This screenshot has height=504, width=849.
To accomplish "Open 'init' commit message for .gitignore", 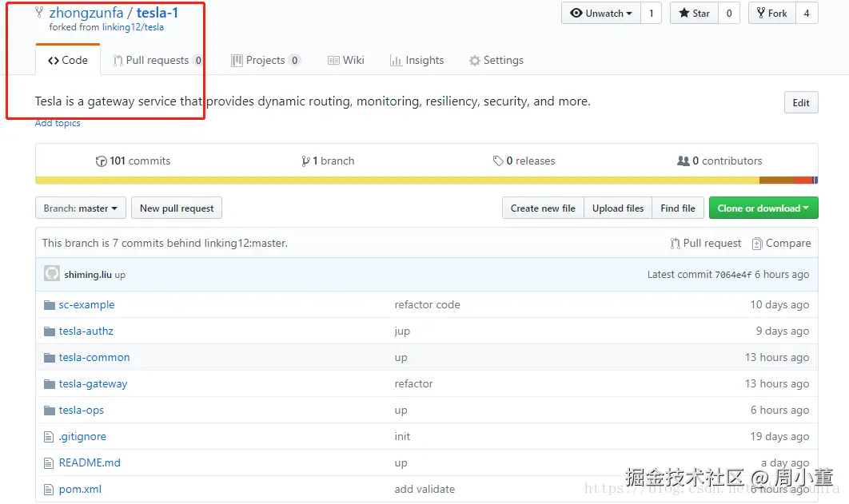I will (x=402, y=436).
